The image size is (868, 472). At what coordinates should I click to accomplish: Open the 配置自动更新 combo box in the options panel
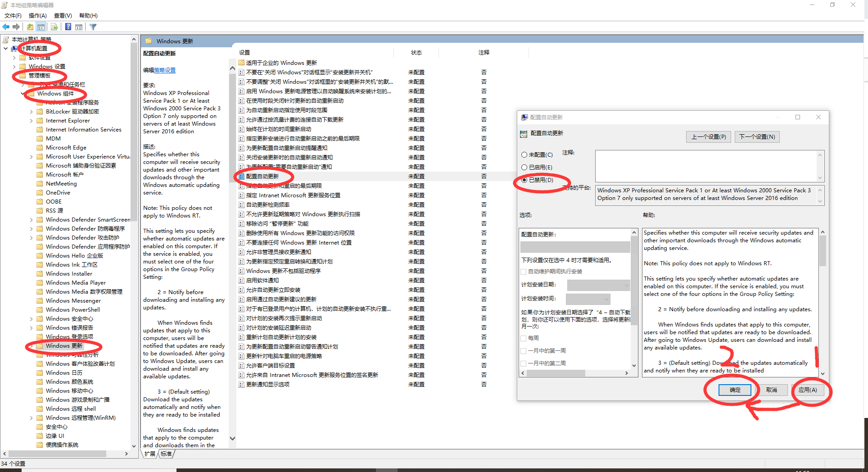[x=575, y=247]
